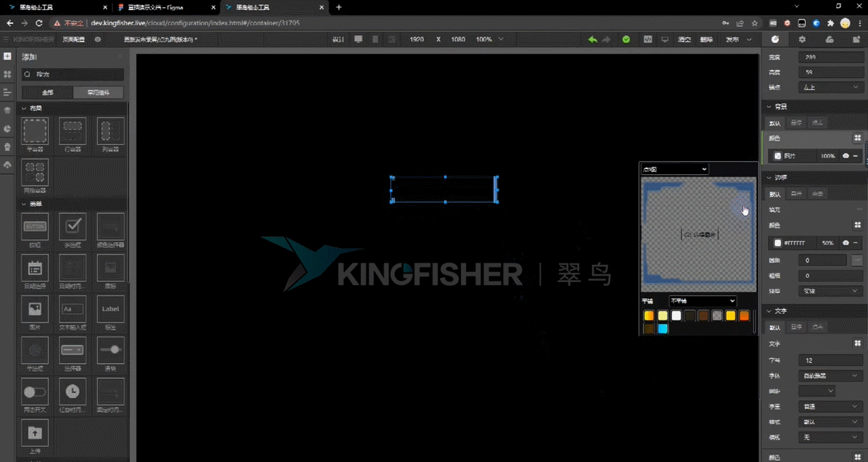
Task: Open the component grid icon in left sidebar
Action: [x=7, y=74]
